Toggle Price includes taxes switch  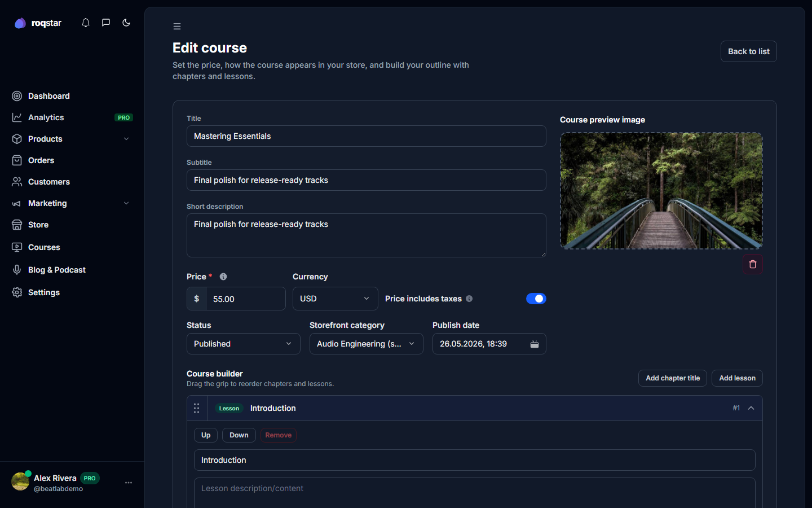click(536, 299)
